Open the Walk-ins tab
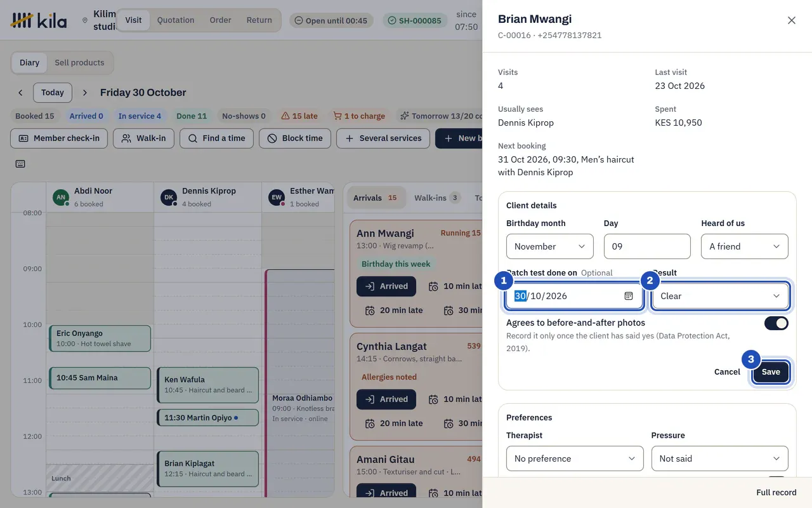This screenshot has width=812, height=508. [437, 198]
